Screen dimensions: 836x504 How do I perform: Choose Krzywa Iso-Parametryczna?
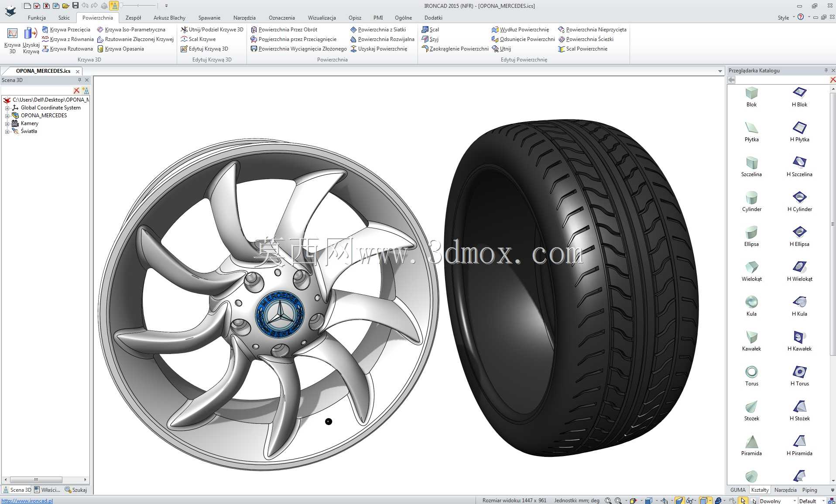coord(131,30)
